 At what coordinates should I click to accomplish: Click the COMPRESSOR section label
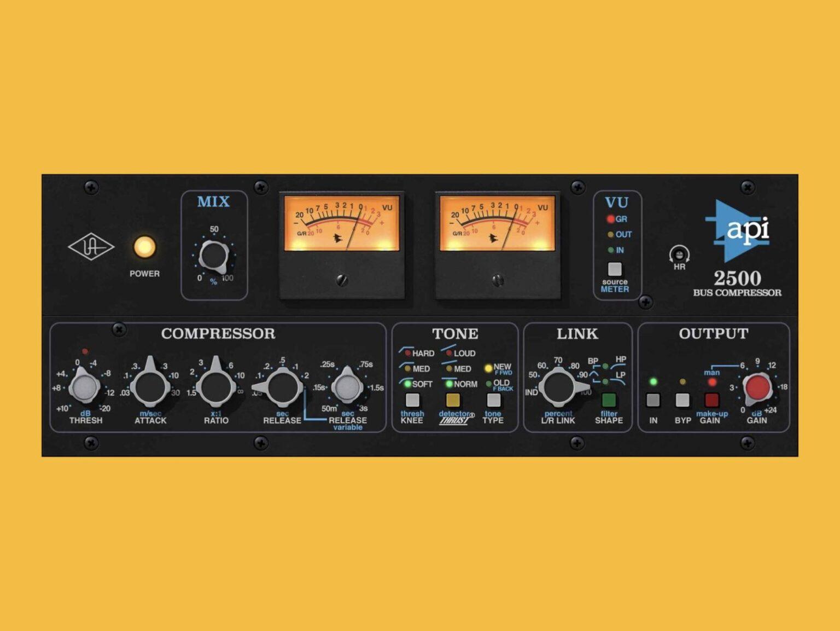click(218, 333)
